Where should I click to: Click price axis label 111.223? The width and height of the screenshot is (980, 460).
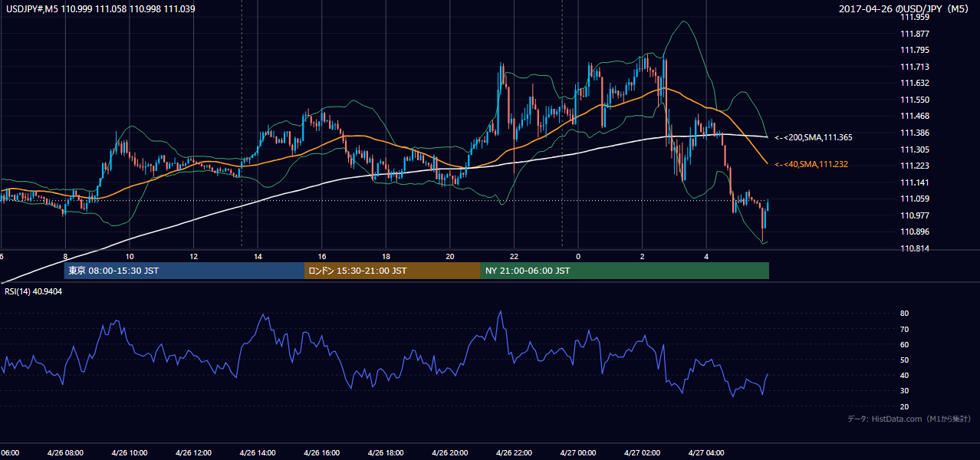point(914,166)
